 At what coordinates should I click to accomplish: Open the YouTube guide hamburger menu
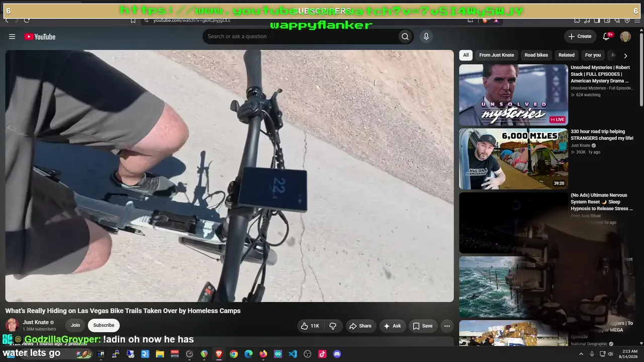click(12, 37)
